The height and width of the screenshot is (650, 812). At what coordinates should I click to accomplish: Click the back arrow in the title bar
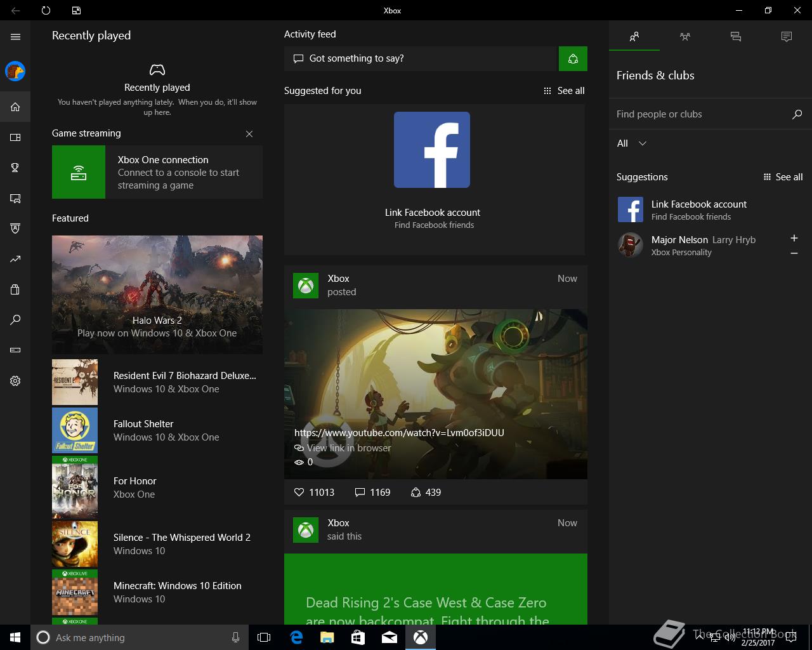click(x=15, y=10)
